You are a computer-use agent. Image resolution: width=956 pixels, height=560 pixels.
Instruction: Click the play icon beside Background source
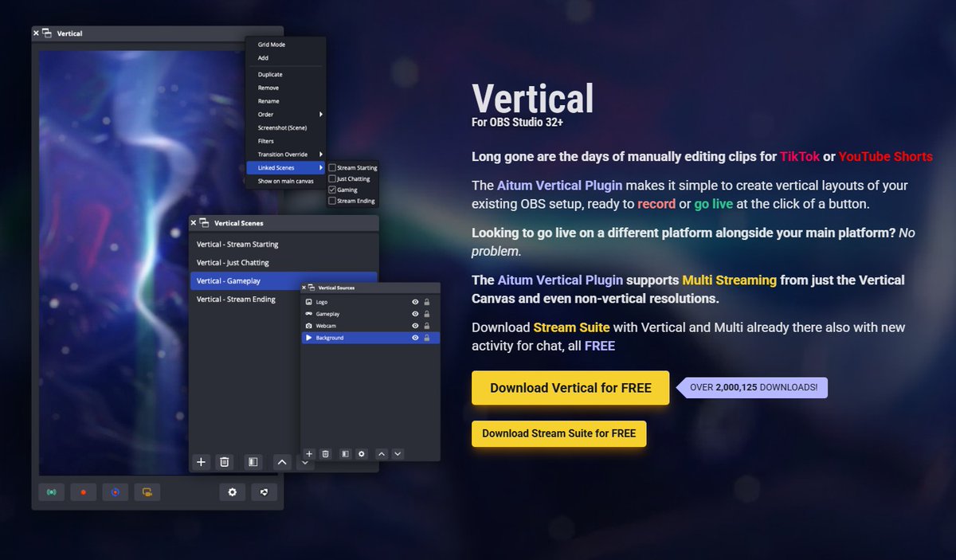(309, 339)
